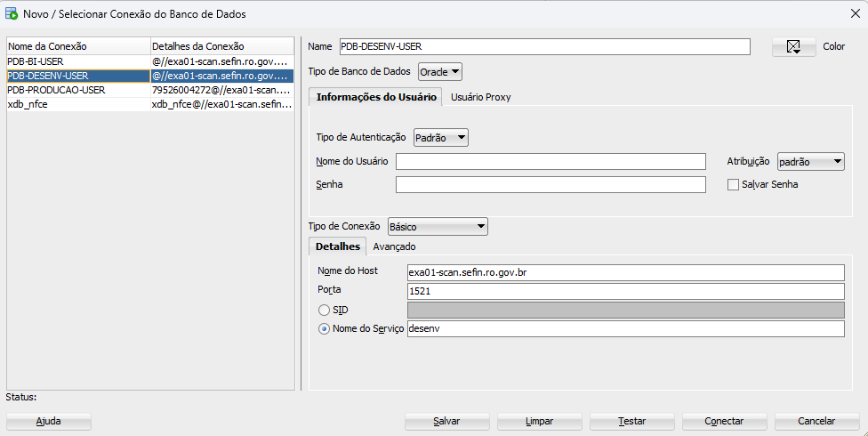
Task: Open the Atribuição dropdown
Action: click(810, 161)
